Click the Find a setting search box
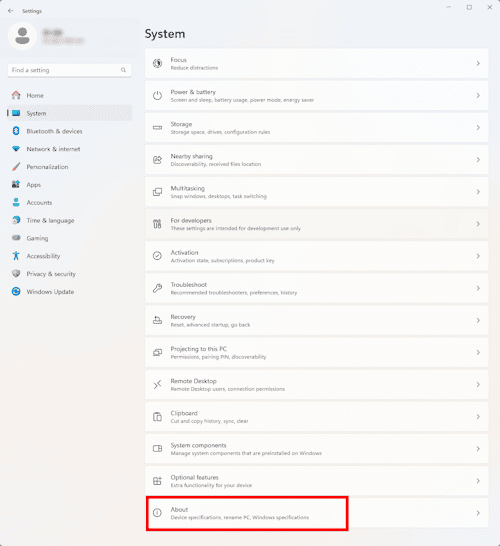This screenshot has height=546, width=500. 70,70
